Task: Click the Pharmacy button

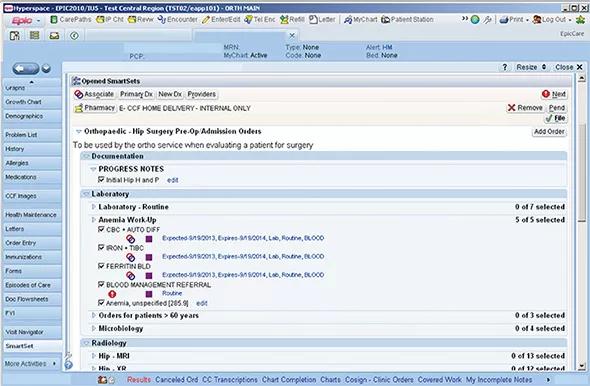Action: tap(95, 108)
